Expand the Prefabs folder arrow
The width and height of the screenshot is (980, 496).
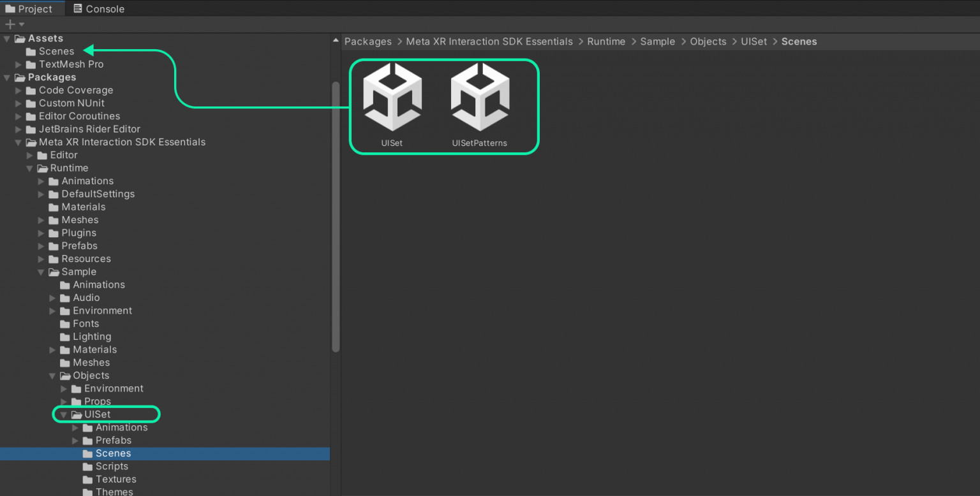[x=41, y=246]
